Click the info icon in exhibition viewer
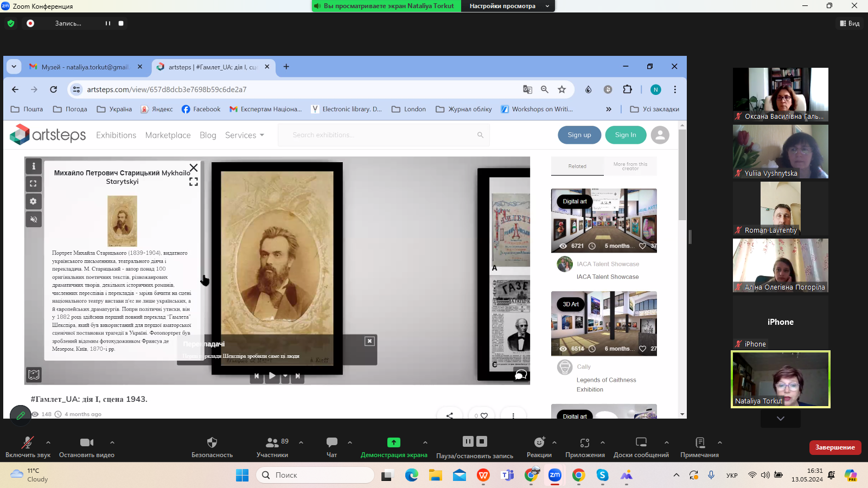The height and width of the screenshot is (488, 868). [x=33, y=166]
